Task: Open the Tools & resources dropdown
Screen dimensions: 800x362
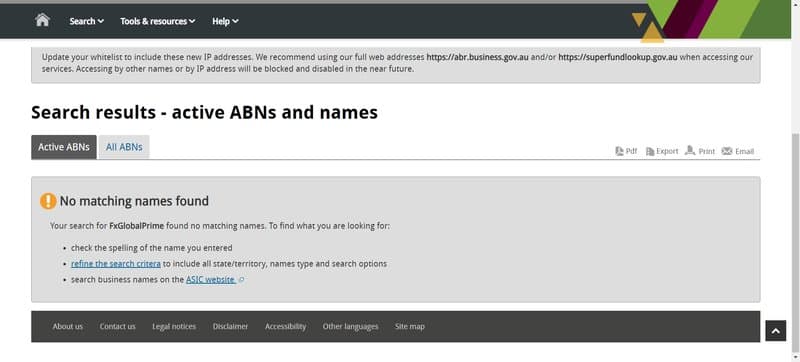Action: [158, 21]
